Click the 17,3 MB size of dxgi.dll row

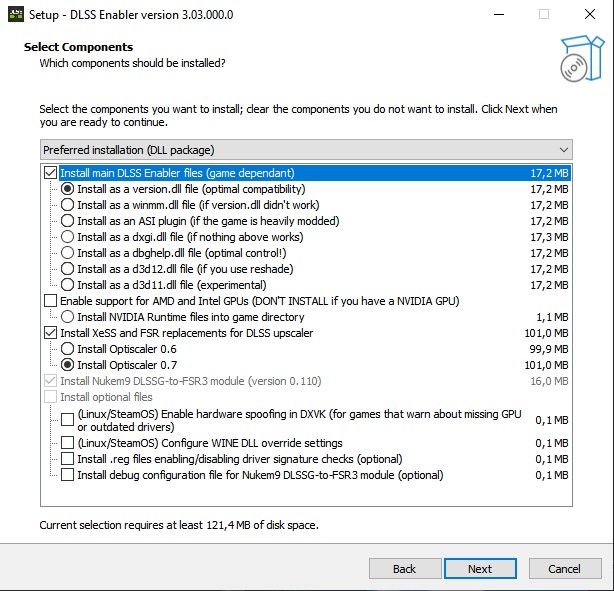tap(549, 237)
